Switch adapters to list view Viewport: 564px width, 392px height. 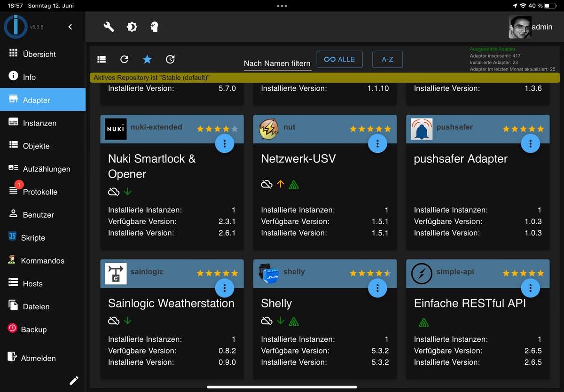tap(102, 59)
